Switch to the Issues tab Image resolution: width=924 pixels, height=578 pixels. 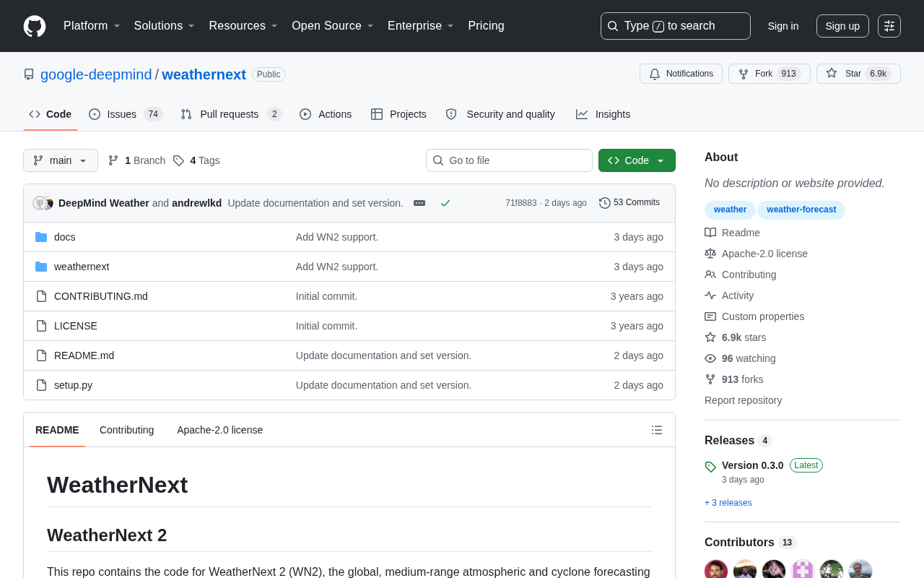click(x=126, y=114)
